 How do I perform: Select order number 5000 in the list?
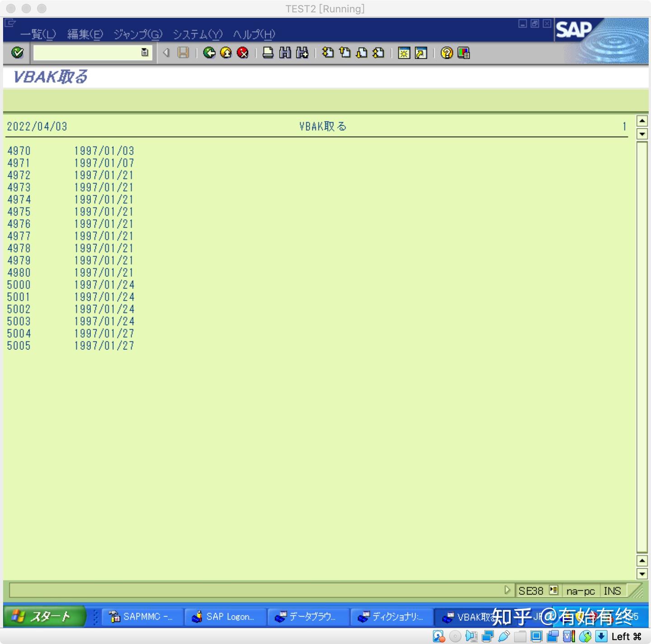click(19, 285)
